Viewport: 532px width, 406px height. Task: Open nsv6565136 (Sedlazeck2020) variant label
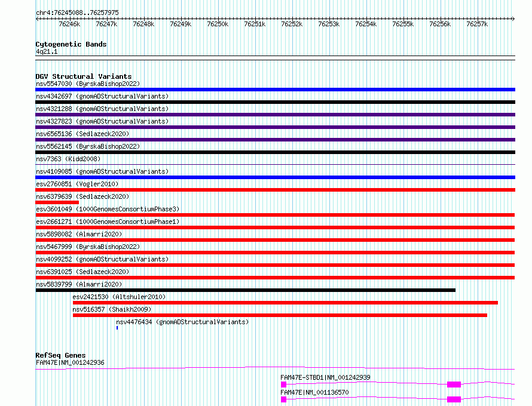(82, 134)
